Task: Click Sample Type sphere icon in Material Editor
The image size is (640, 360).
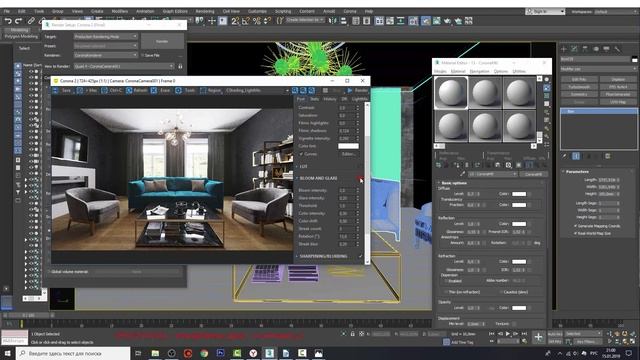Action: 547,80
